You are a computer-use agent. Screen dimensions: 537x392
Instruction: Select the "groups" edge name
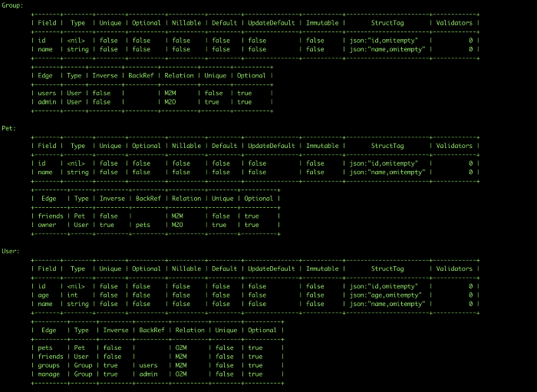(48, 365)
